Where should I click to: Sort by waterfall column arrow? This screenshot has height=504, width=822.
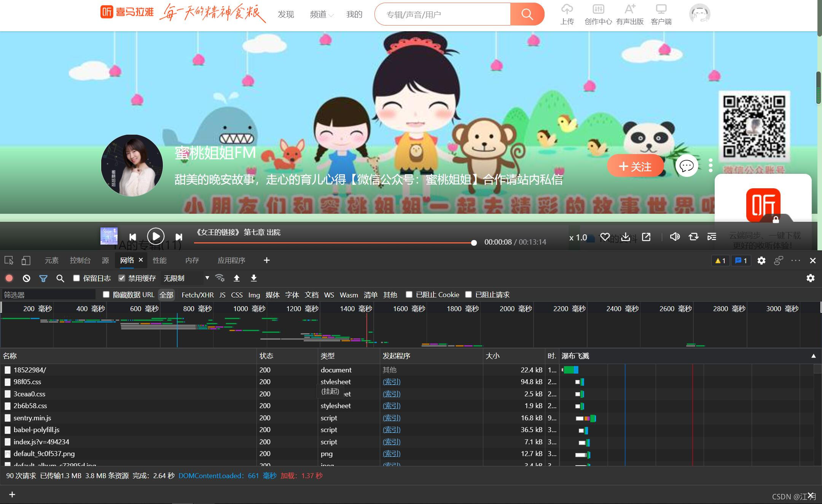click(x=813, y=356)
